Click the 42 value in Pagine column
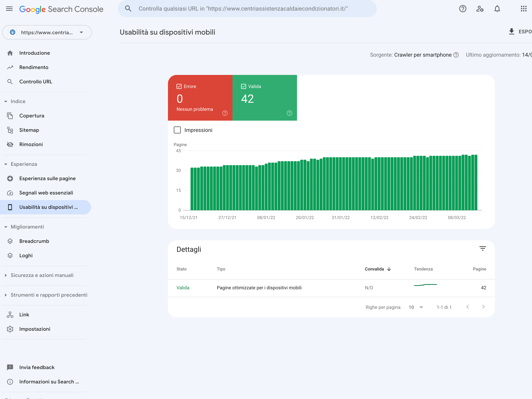 coord(483,288)
